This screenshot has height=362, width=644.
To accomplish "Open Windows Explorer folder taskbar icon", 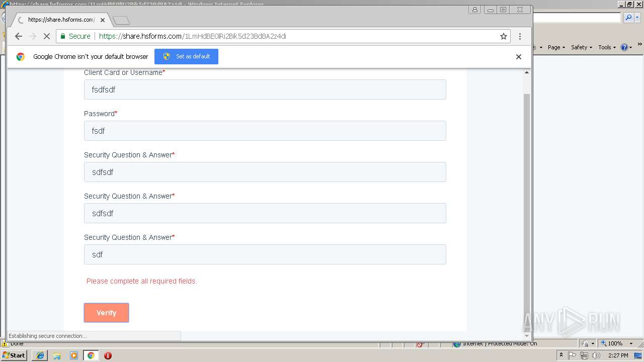I will point(57,355).
